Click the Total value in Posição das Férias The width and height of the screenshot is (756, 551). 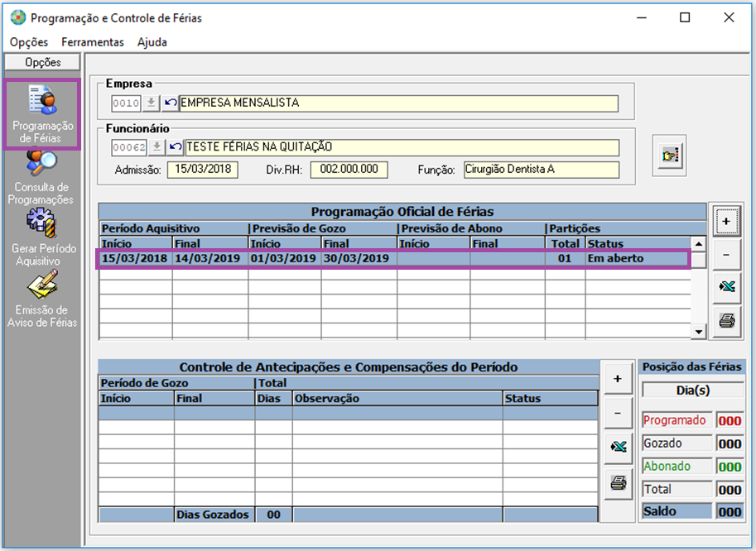[730, 490]
